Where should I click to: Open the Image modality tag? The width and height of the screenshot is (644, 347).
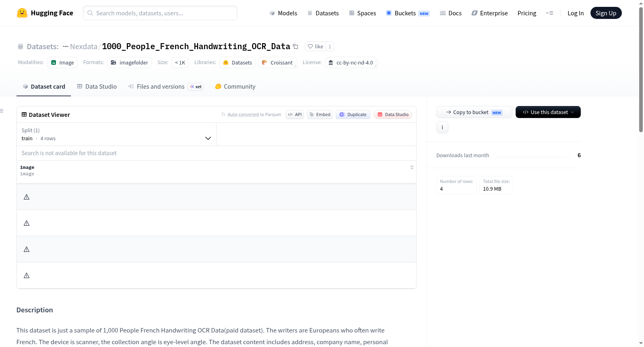[62, 62]
